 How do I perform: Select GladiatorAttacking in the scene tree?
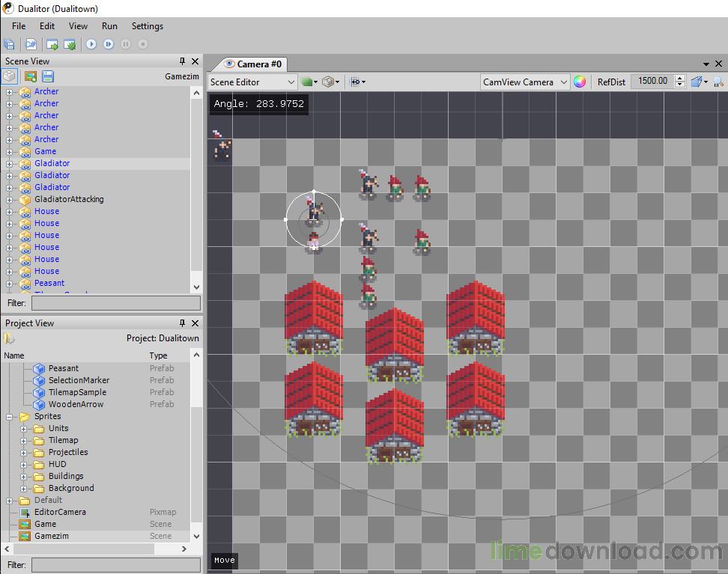click(x=69, y=199)
